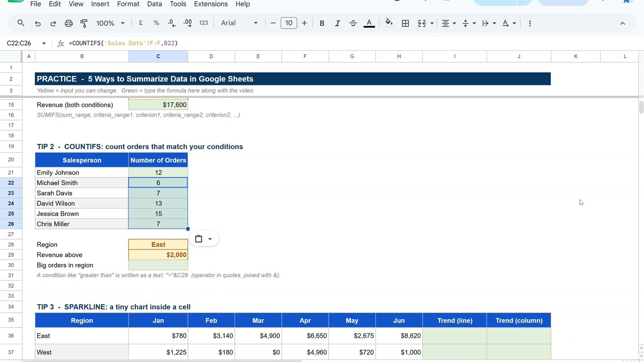
Task: Collapse the menus with the chevron
Action: 622,23
